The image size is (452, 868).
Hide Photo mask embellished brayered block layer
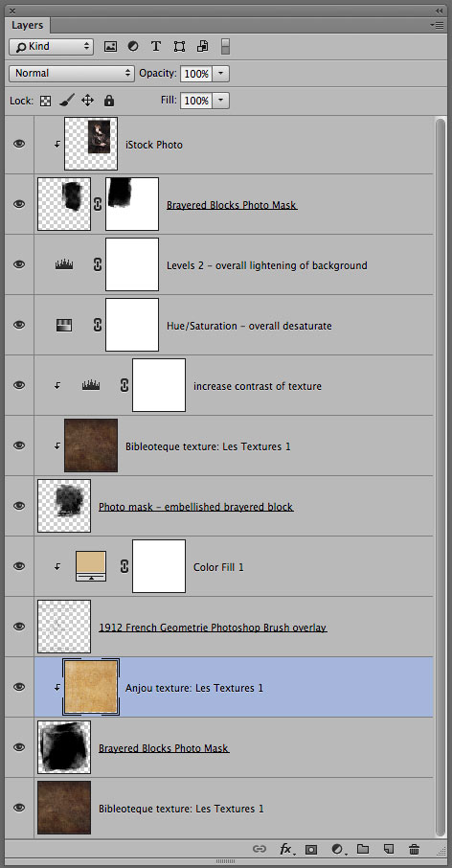pyautogui.click(x=19, y=506)
